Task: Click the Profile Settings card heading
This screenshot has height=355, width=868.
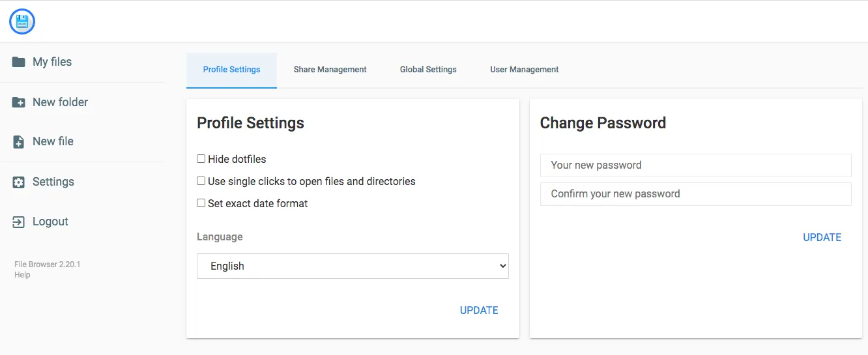Action: [x=250, y=123]
